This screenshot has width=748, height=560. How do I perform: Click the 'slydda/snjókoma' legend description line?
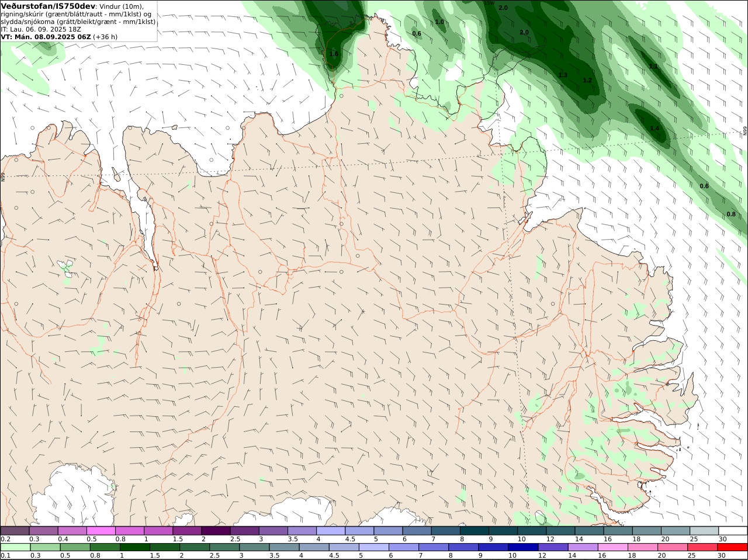tap(78, 22)
